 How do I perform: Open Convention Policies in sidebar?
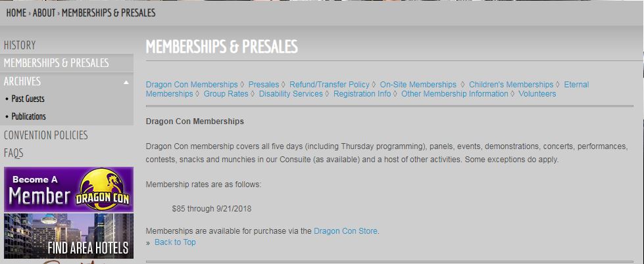tap(45, 135)
